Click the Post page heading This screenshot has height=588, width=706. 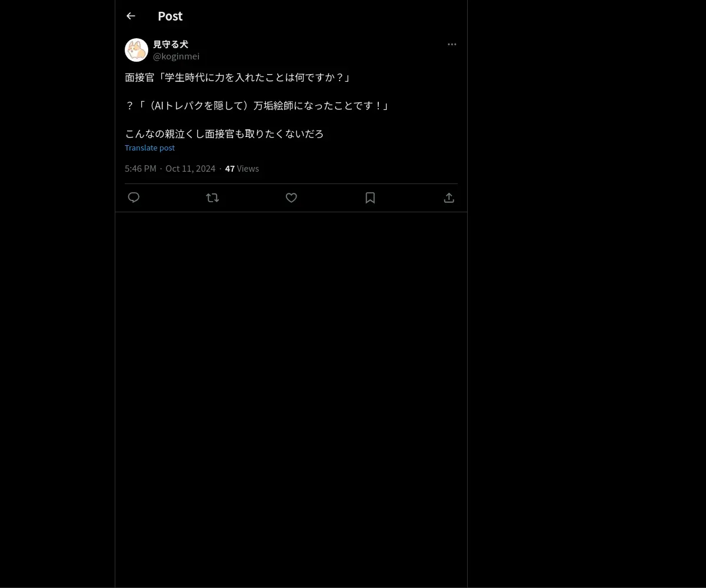tap(170, 16)
